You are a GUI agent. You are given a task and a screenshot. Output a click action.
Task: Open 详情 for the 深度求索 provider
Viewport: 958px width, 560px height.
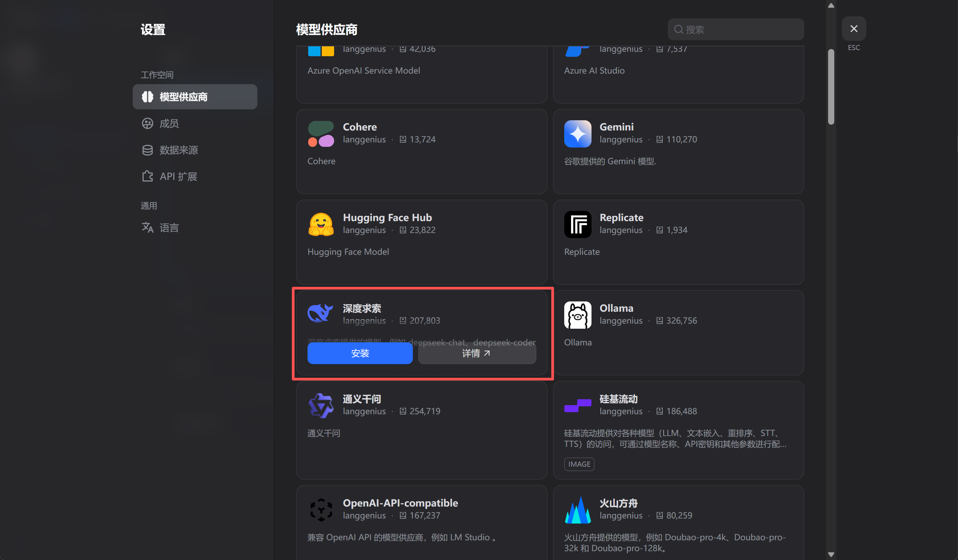pos(477,353)
